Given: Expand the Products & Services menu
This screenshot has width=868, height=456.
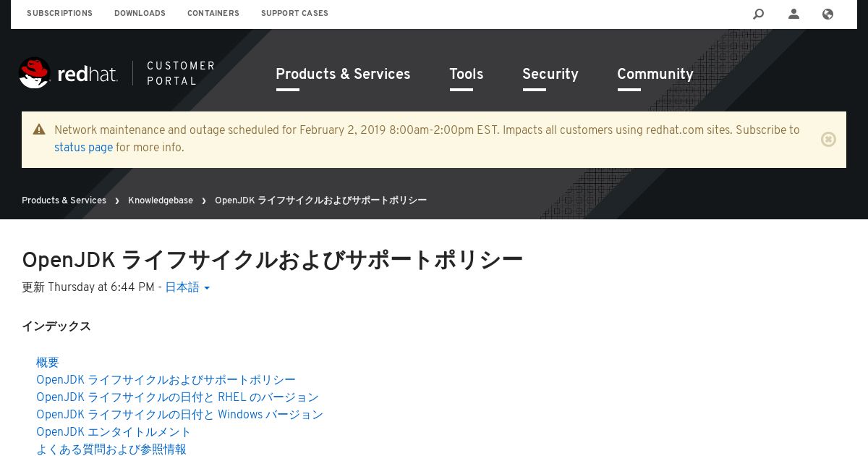Looking at the screenshot, I should coord(343,75).
